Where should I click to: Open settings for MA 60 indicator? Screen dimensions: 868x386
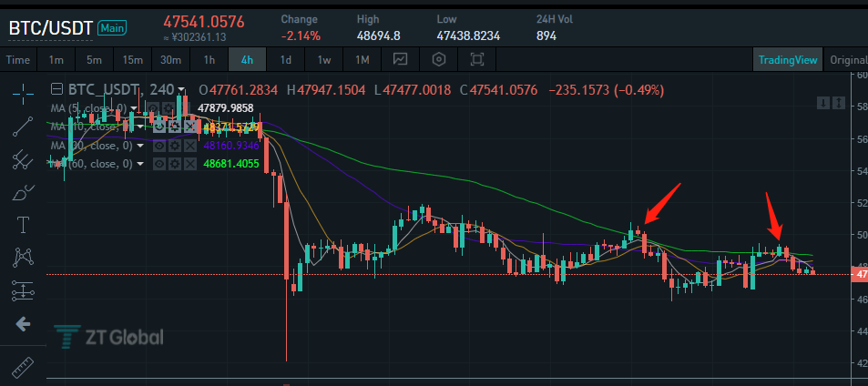[x=175, y=164]
